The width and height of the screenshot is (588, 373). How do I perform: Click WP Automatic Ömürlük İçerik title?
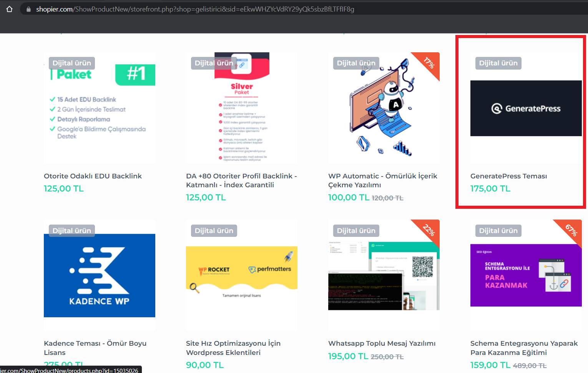[383, 180]
